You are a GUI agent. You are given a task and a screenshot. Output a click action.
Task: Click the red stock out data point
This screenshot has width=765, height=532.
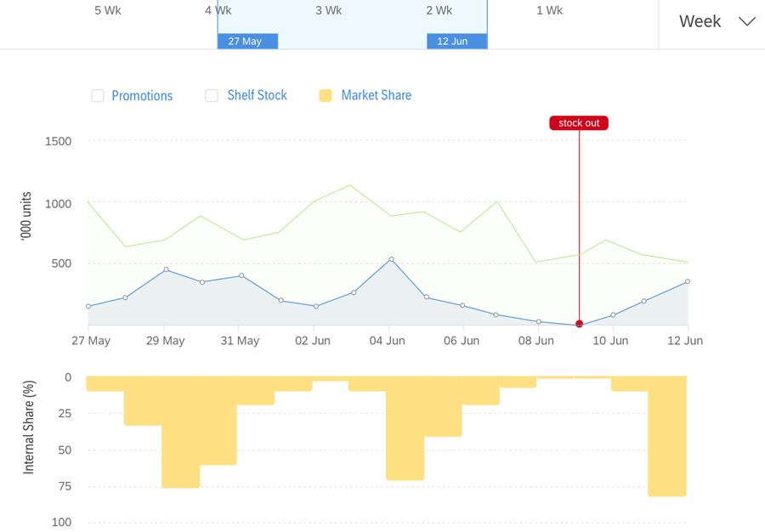(x=579, y=324)
